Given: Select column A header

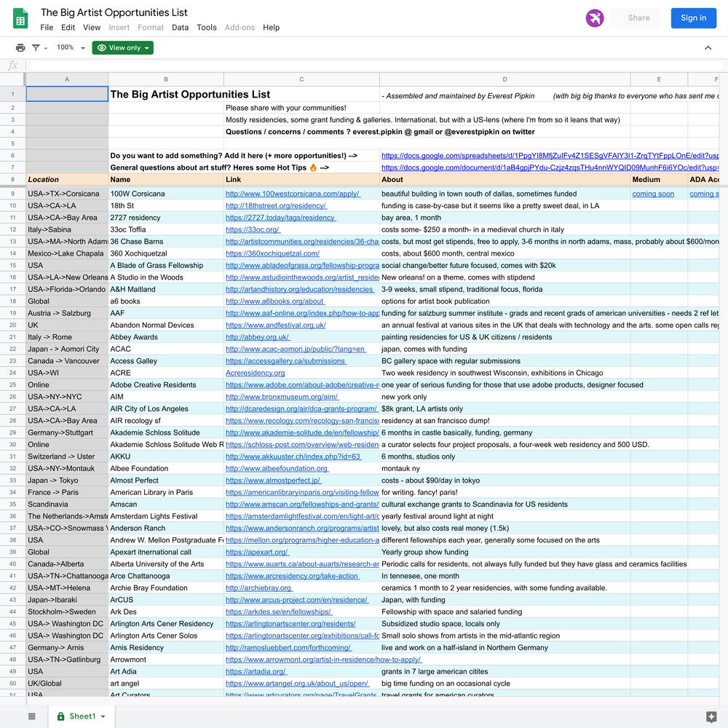Looking at the screenshot, I should point(67,79).
